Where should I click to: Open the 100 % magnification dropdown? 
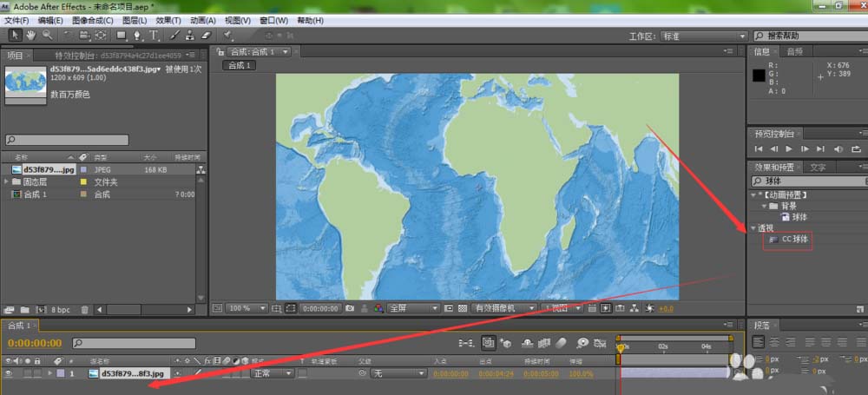pos(247,308)
